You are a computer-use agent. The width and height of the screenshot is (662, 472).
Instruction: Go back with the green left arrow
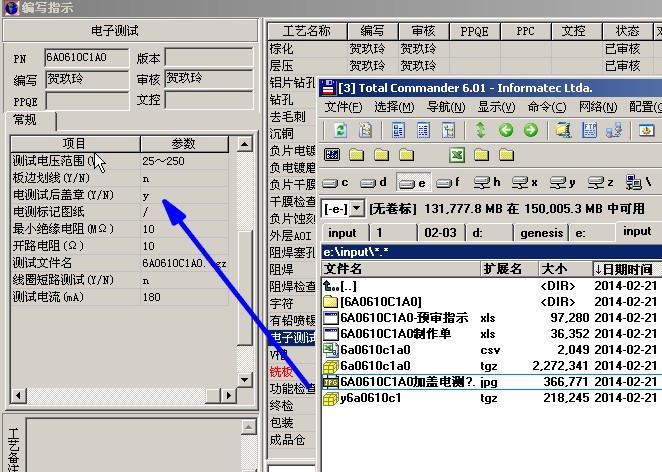[506, 130]
